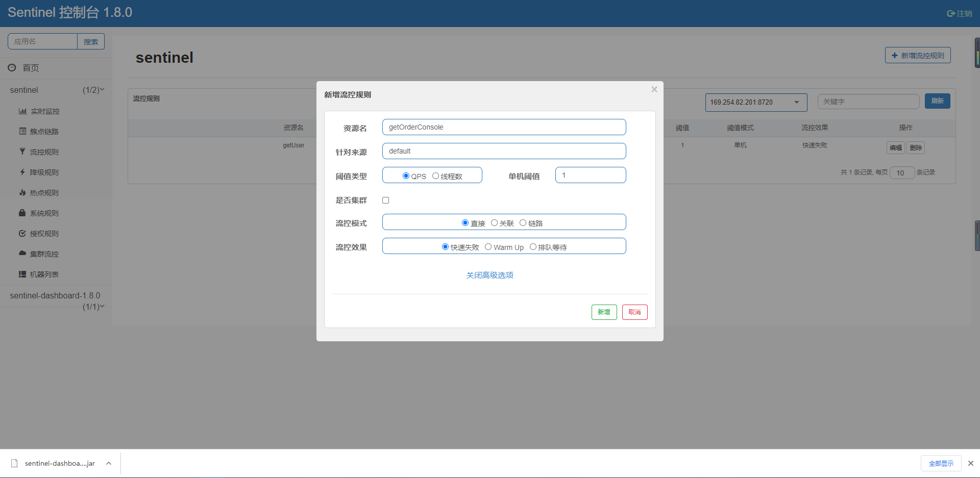Click the home clock icon beside 首页
The height and width of the screenshot is (478, 980).
pos(12,67)
